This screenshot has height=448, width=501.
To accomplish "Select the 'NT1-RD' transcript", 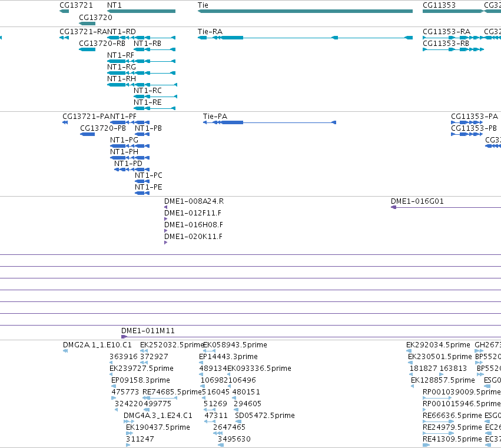I will coord(141,38).
